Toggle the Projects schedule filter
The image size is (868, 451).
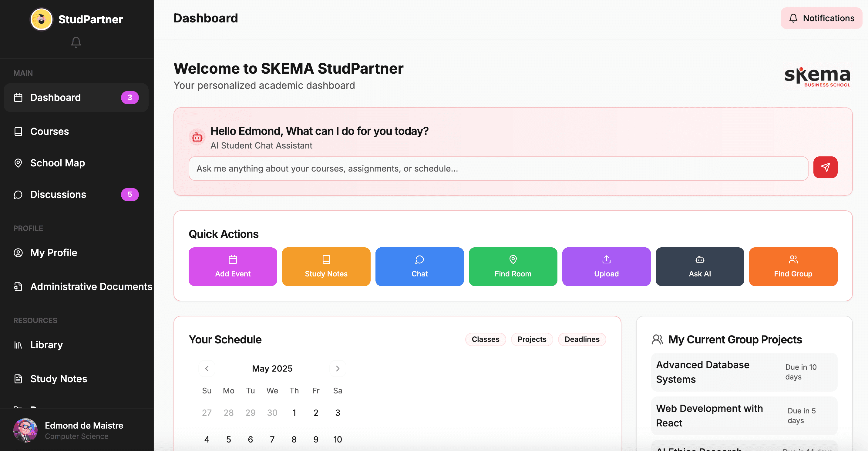[x=532, y=339]
